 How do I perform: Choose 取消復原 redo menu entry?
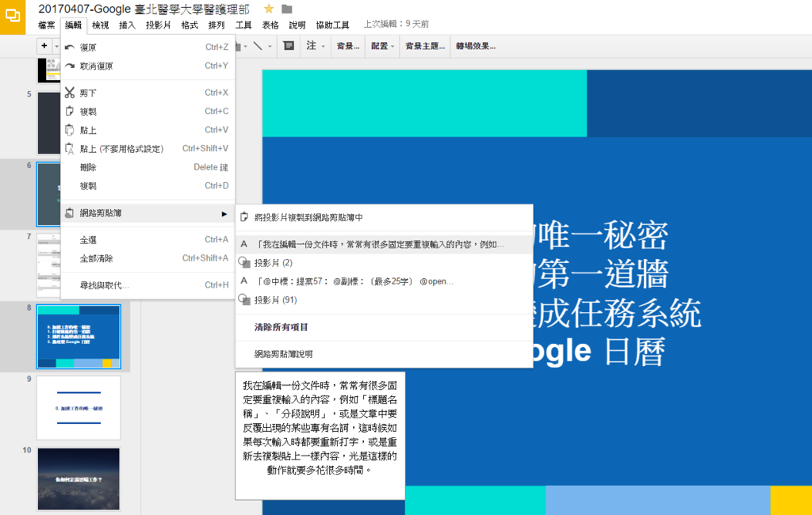coord(148,66)
